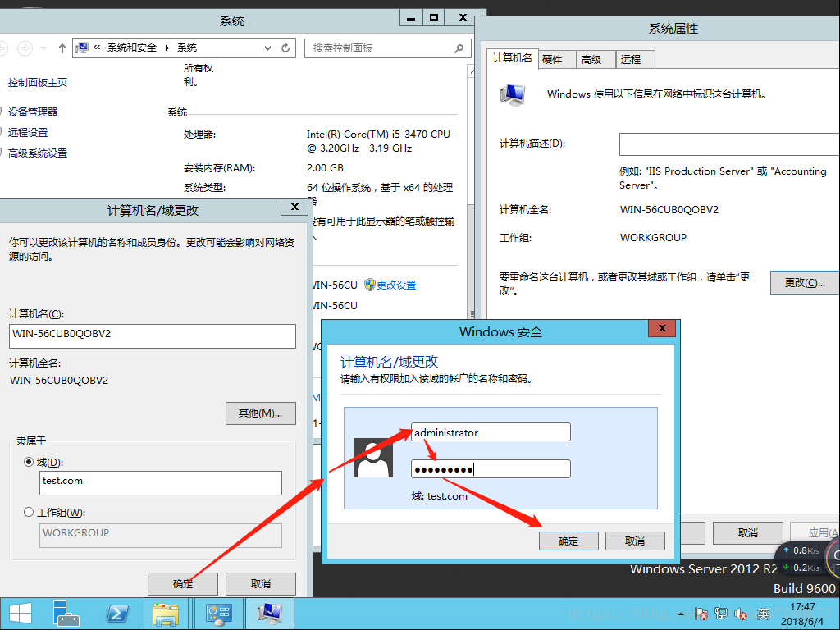Click 确定 in the Windows 安全 dialog
Viewport: 840px width, 630px height.
pyautogui.click(x=568, y=541)
